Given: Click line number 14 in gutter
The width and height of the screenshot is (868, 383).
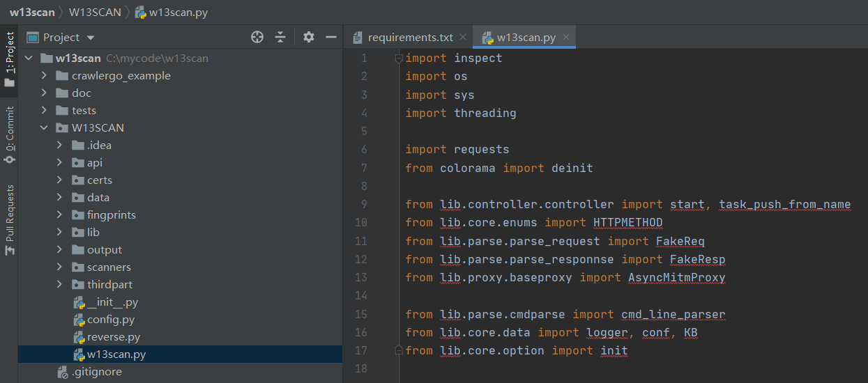Looking at the screenshot, I should click(x=360, y=296).
